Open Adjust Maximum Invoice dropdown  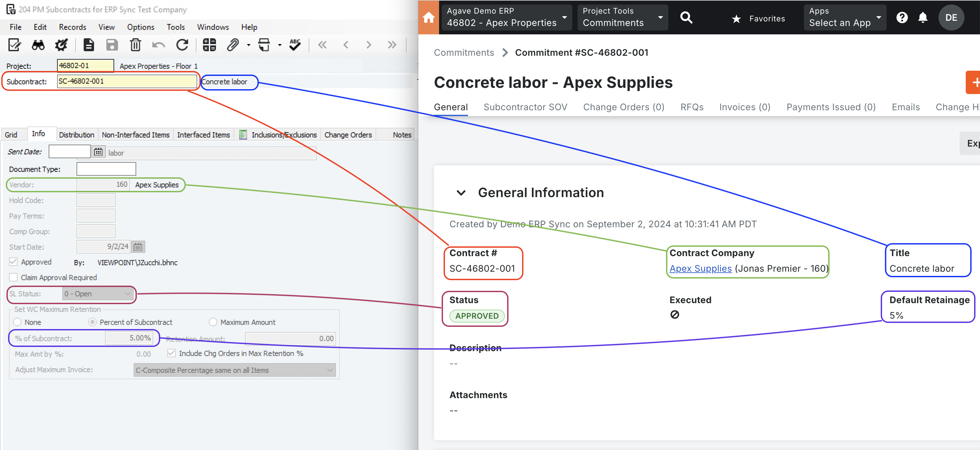(x=234, y=370)
